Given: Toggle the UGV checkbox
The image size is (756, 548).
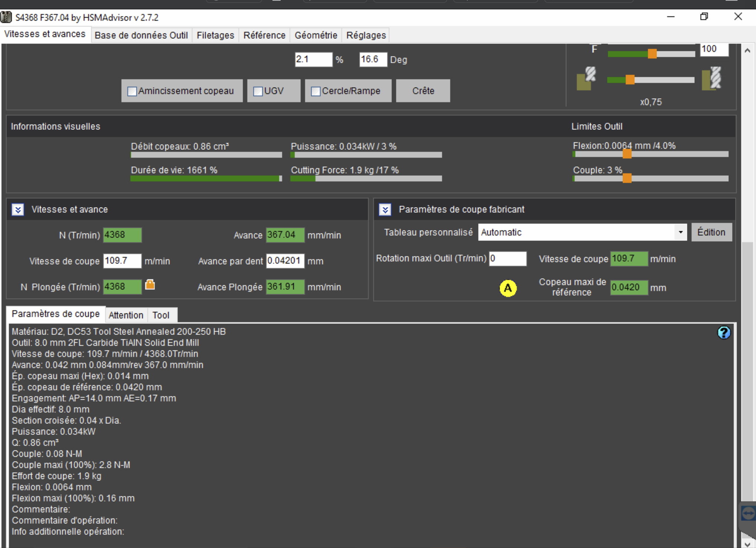Looking at the screenshot, I should [258, 91].
